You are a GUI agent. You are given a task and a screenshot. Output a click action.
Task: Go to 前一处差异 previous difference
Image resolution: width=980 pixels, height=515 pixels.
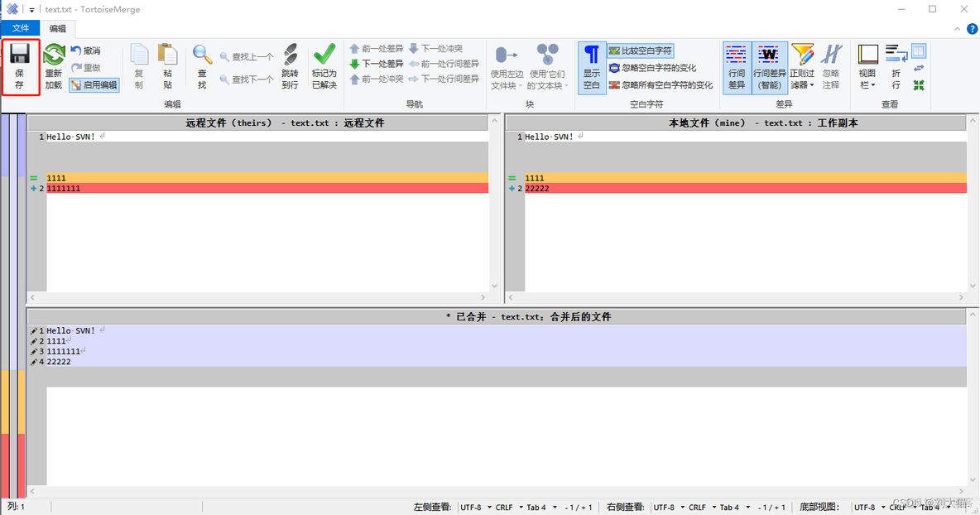(377, 48)
